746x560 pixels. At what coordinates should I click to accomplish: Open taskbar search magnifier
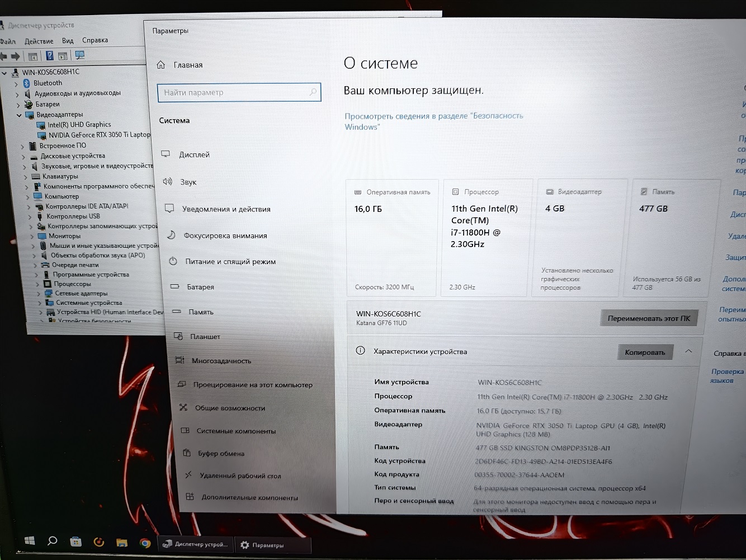coord(53,540)
